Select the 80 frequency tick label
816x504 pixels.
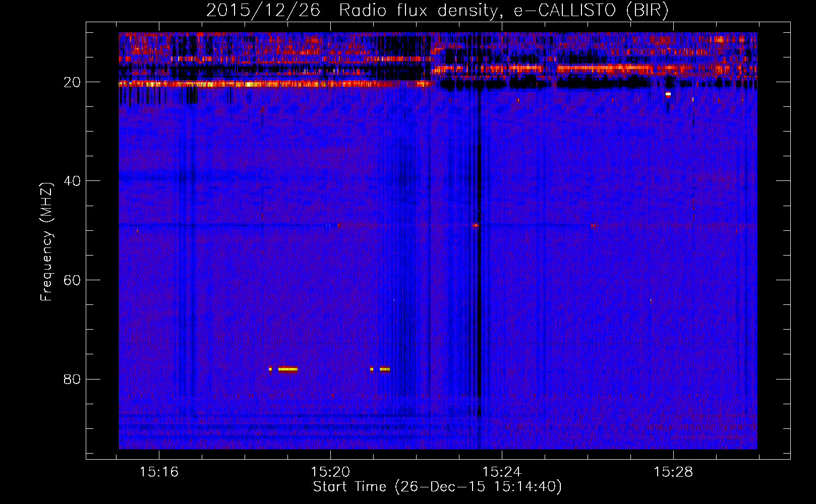[x=73, y=379]
